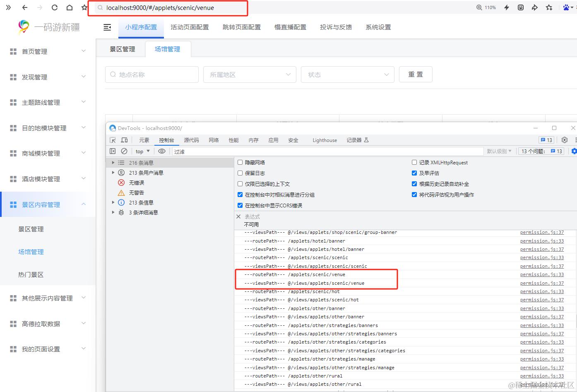Click the browser expand chevrons icon
Screen dimensions: 577x392
(x=8, y=7)
